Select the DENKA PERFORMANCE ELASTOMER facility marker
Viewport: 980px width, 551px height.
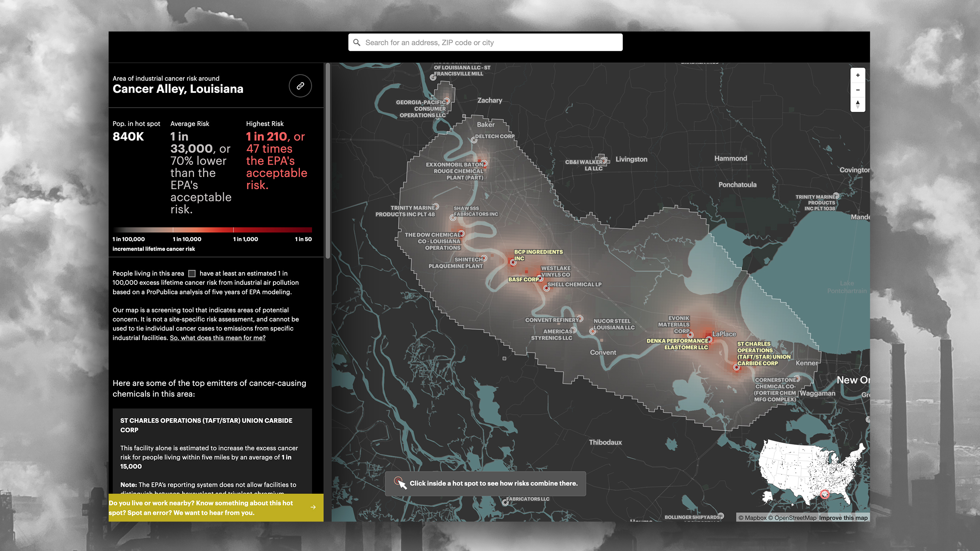pos(709,340)
